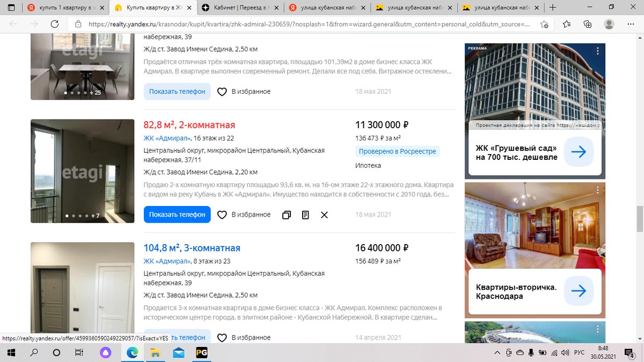The image size is (644, 362).
Task: Open File Explorer from taskbar
Action: click(x=155, y=352)
